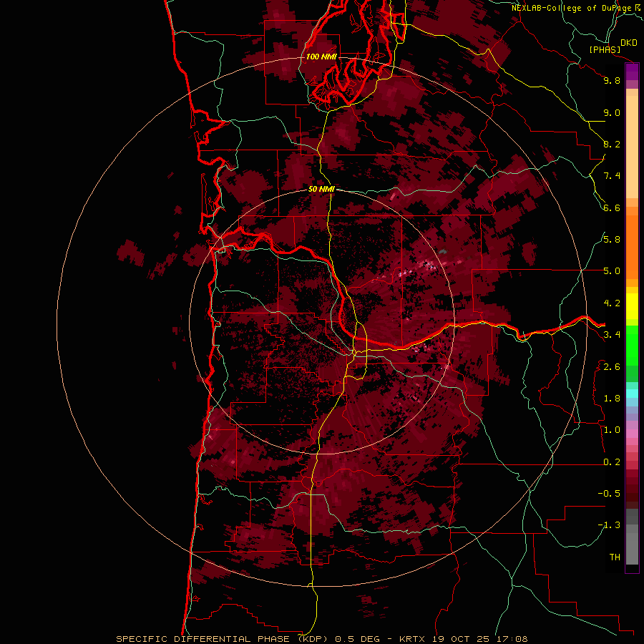Screen dimensions: 644x644
Task: Click the 1.8 scale value
Action: pyautogui.click(x=612, y=399)
